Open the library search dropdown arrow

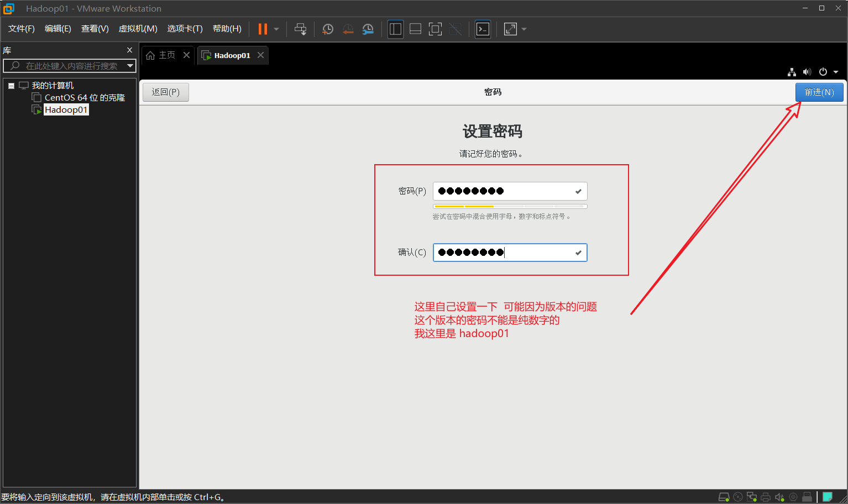(130, 66)
